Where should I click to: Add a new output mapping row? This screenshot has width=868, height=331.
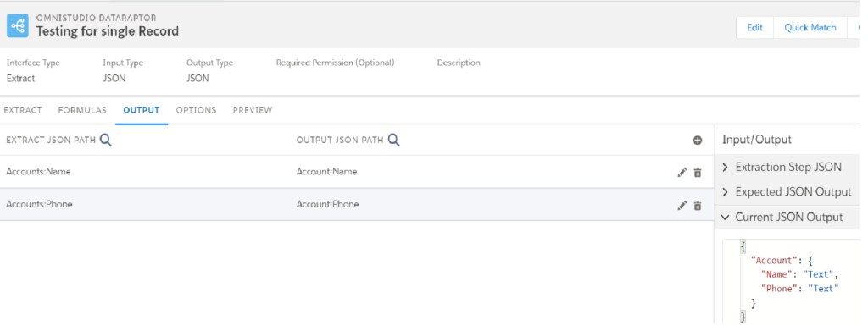click(698, 141)
